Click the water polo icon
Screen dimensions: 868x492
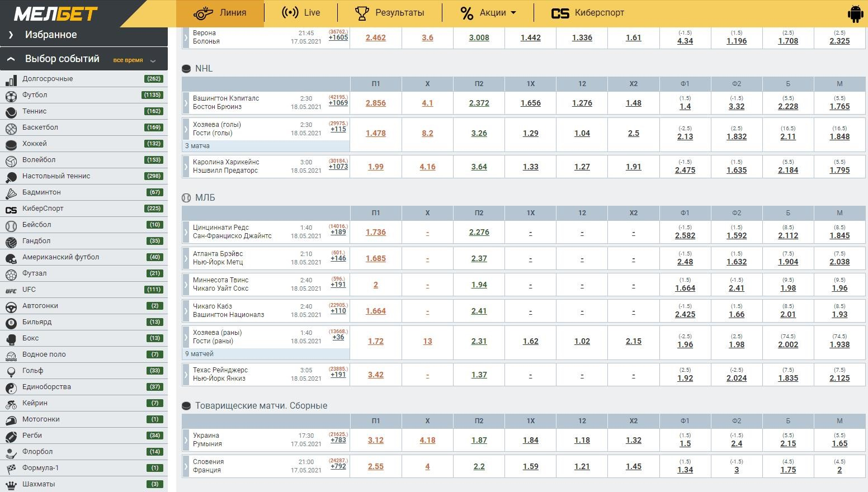[x=11, y=355]
